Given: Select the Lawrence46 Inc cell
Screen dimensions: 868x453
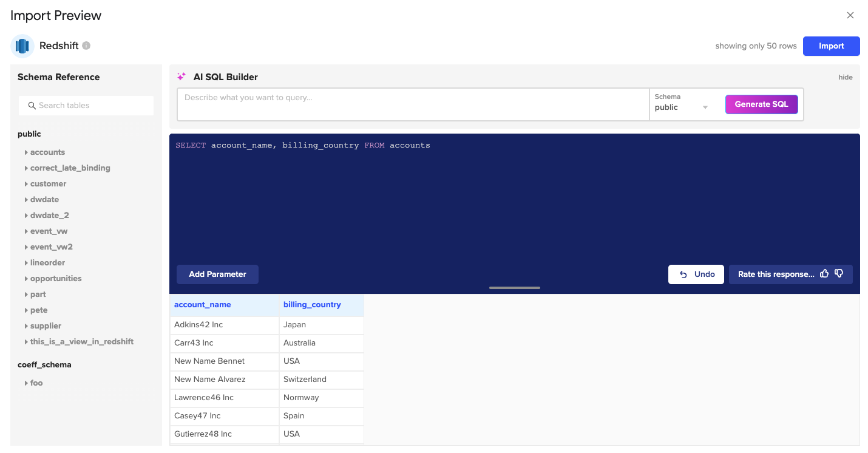Looking at the screenshot, I should click(225, 398).
